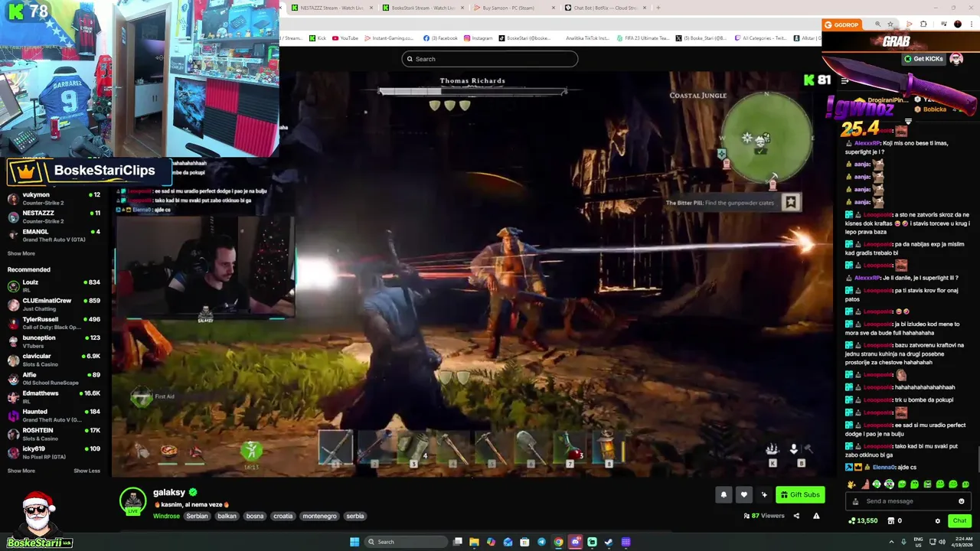Click Kick search field
This screenshot has width=980, height=551.
490,59
